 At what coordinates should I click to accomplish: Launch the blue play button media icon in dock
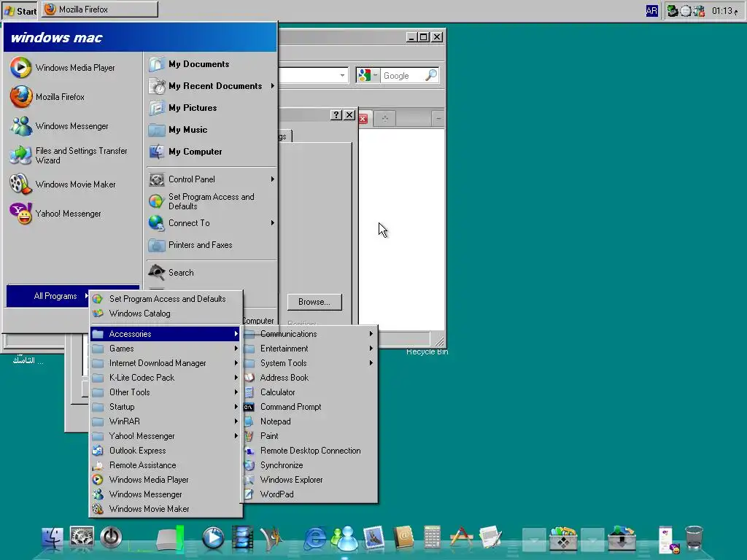point(213,538)
